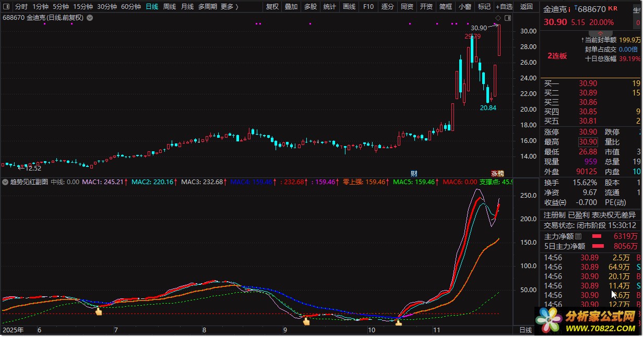Click the info 'i' icon beside 金迪克
The height and width of the screenshot is (337, 644).
pyautogui.click(x=569, y=9)
